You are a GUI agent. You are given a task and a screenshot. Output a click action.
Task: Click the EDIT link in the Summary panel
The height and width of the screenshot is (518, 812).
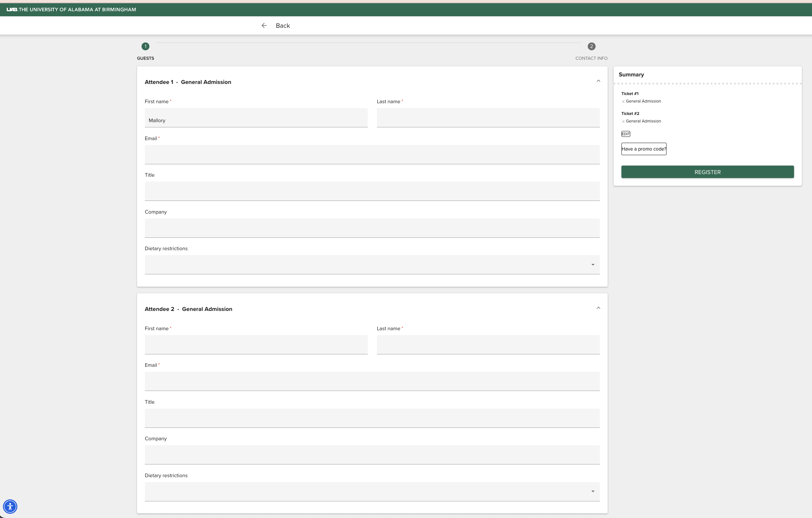pos(626,134)
